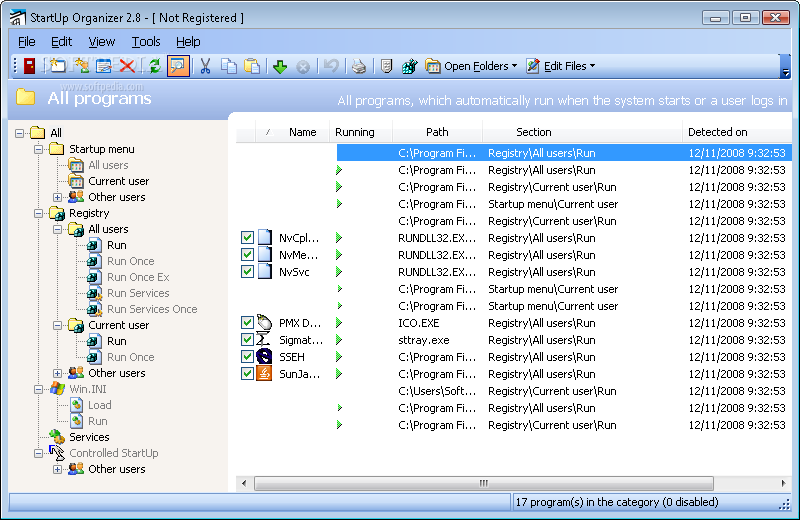Click the scrollbar right arrow
This screenshot has width=800, height=520.
click(783, 483)
